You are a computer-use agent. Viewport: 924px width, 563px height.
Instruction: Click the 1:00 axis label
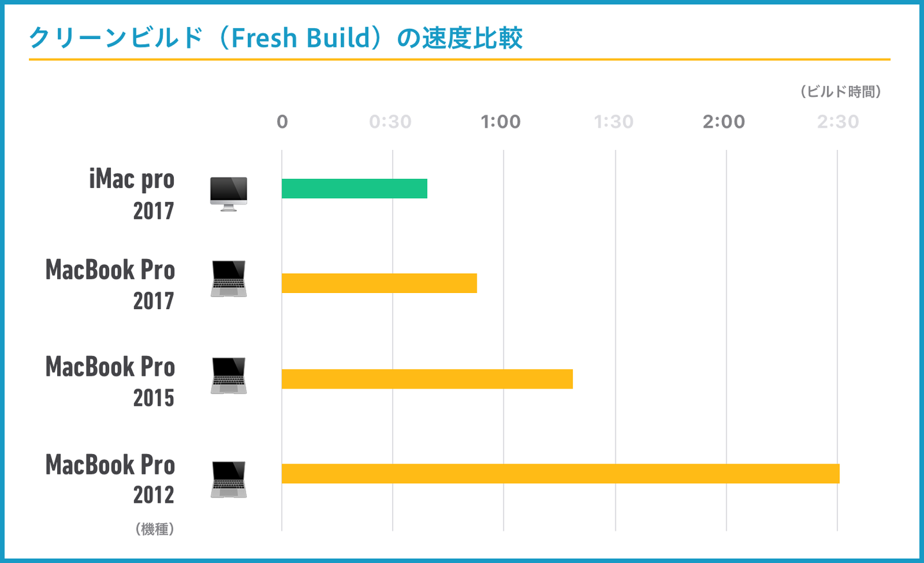[x=501, y=122]
